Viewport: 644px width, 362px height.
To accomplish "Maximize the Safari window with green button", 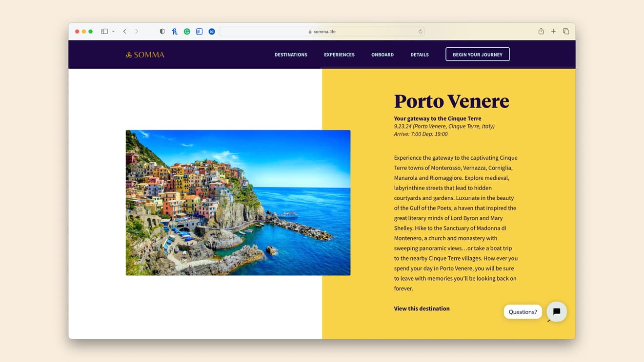I will click(91, 31).
